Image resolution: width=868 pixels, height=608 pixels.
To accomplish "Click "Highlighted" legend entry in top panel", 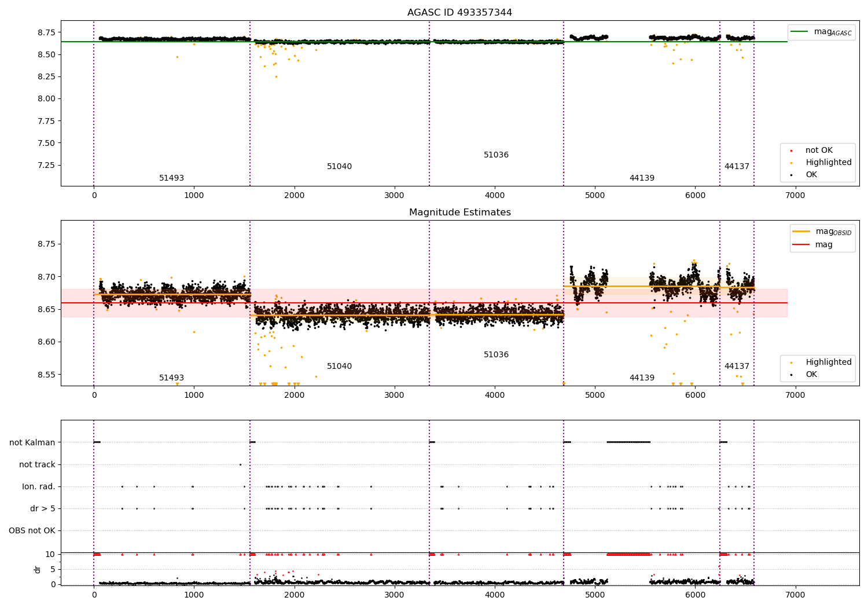I will [x=829, y=163].
